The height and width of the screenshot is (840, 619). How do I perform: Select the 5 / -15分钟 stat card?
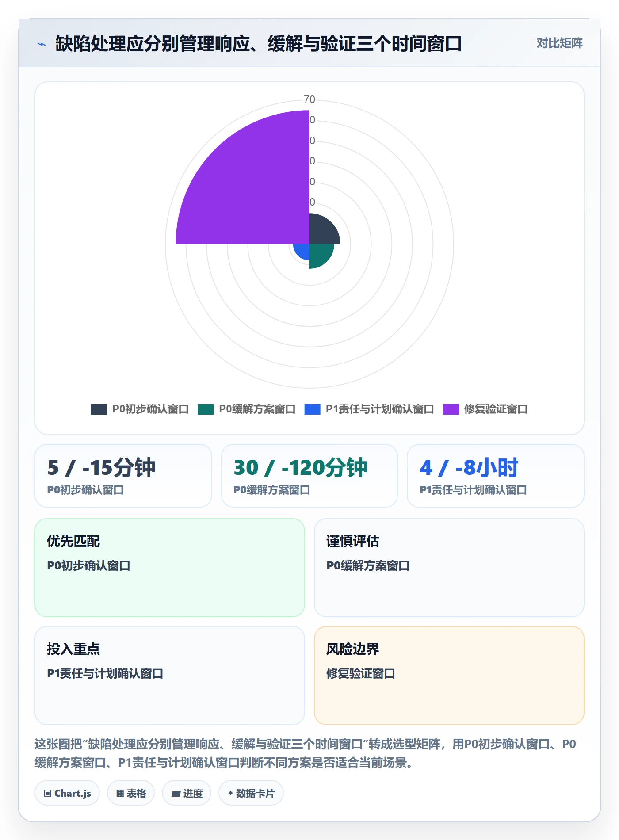click(x=123, y=476)
